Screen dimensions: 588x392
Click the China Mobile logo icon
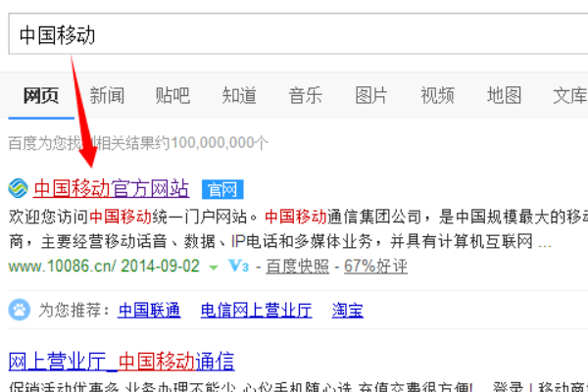pos(19,188)
